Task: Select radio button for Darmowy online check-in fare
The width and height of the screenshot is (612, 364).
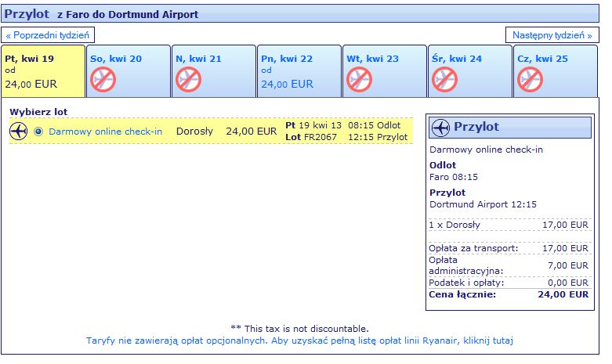Action: click(38, 132)
